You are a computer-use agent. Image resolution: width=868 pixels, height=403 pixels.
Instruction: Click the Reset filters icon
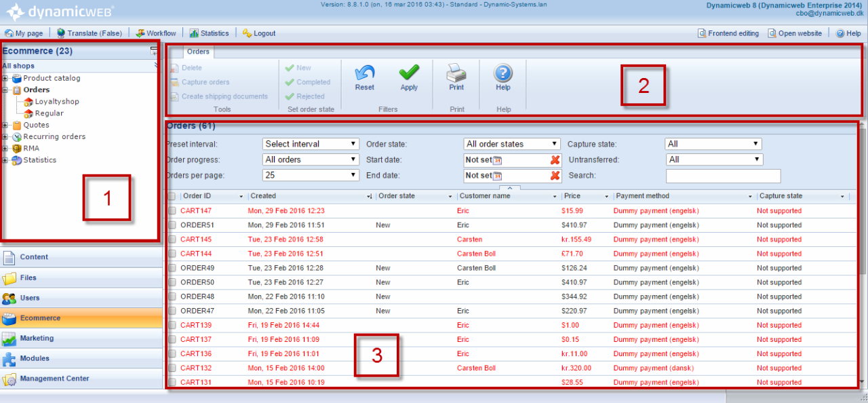[364, 73]
